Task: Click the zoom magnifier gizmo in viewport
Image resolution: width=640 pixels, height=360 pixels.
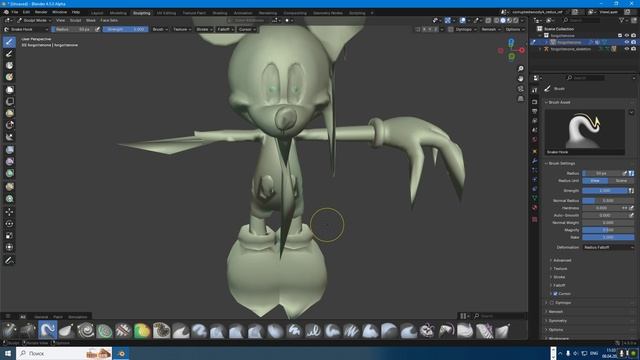Action: 520,69
